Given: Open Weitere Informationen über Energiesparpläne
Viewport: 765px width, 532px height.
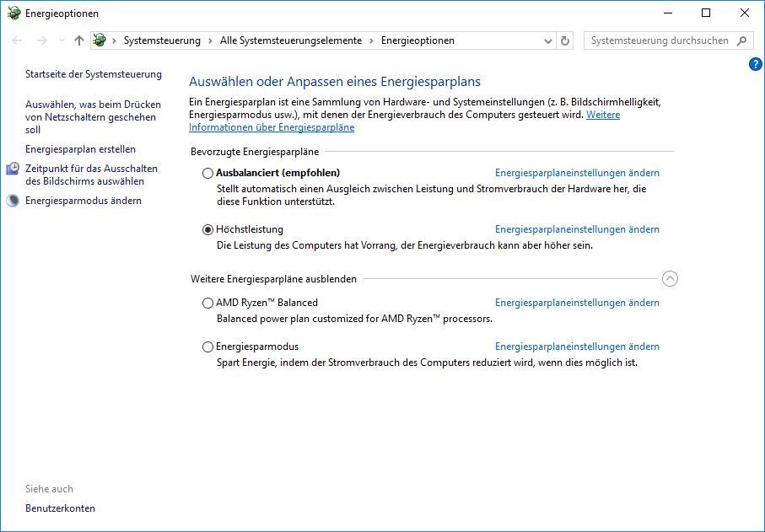Looking at the screenshot, I should coord(405,121).
